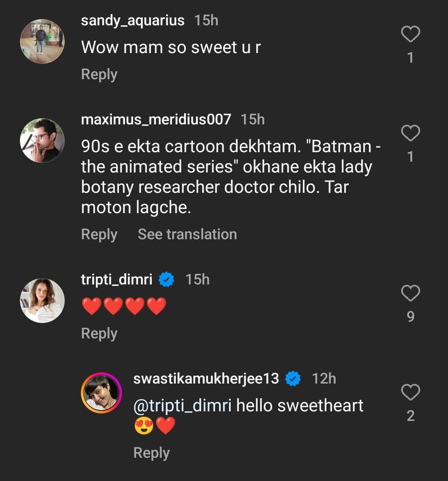Open the maximus_meridius007 username link
Viewport: 448px width, 481px height.
pos(156,119)
